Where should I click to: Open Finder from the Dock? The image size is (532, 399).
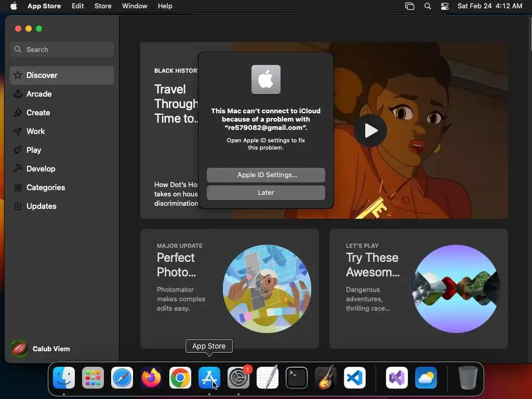pyautogui.click(x=64, y=378)
